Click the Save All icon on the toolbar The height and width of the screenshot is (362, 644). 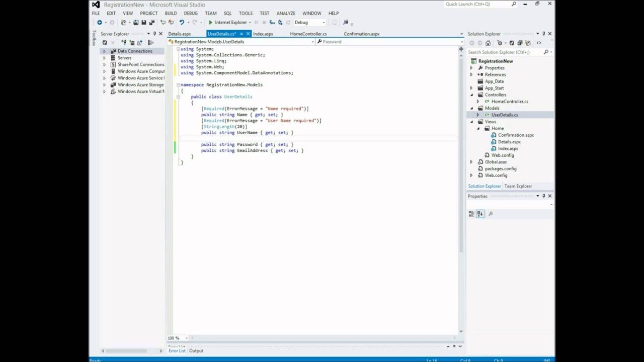pos(151,22)
